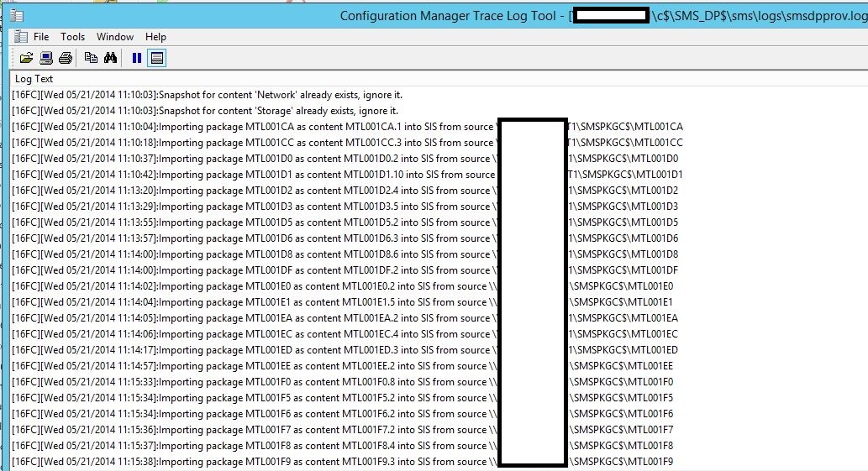The width and height of the screenshot is (868, 471).
Task: Open the Tools menu
Action: click(72, 36)
